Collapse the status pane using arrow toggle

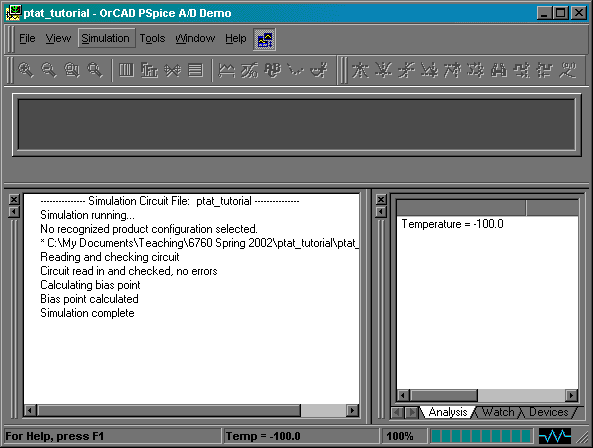pos(381,212)
